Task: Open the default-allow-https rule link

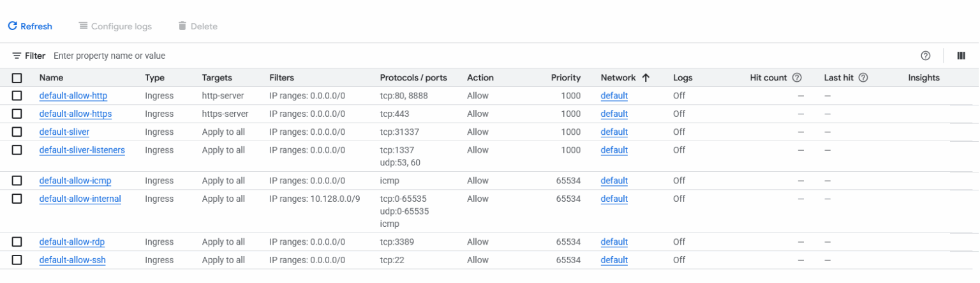Action: (x=75, y=114)
